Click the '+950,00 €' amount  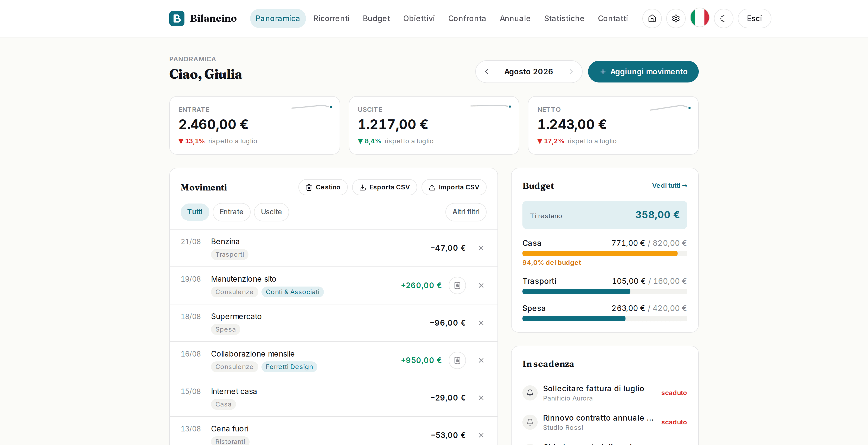pyautogui.click(x=421, y=360)
